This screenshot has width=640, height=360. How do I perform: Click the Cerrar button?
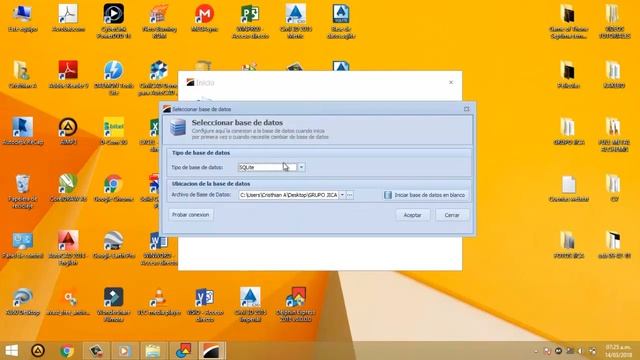tap(452, 215)
